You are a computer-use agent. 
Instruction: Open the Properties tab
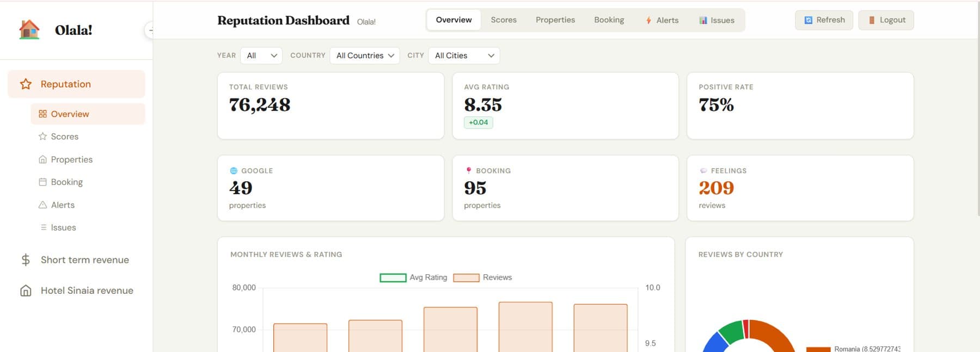pyautogui.click(x=555, y=20)
